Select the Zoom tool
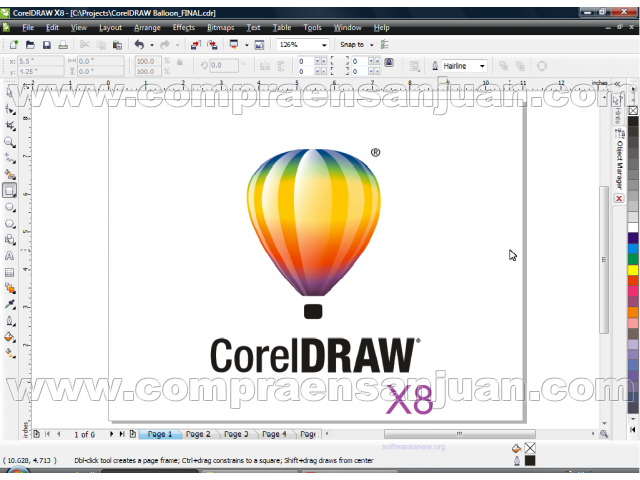This screenshot has width=640, height=480. tap(10, 142)
